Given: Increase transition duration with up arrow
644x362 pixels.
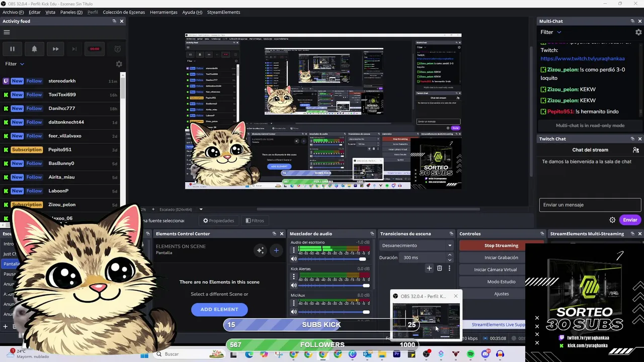Looking at the screenshot, I should [449, 255].
